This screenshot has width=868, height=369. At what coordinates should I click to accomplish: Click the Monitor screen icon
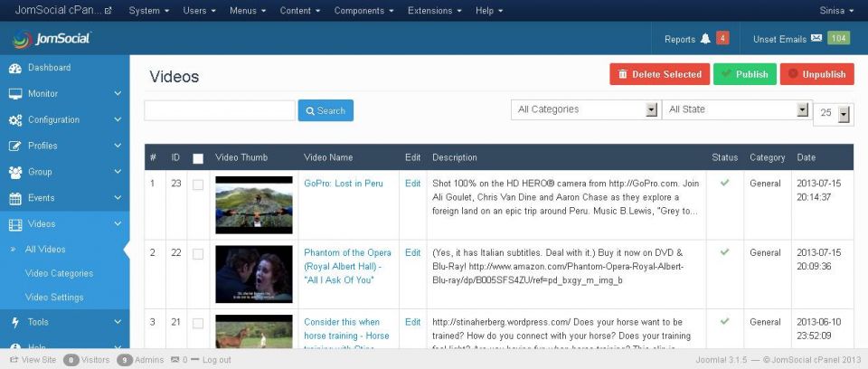coord(15,94)
